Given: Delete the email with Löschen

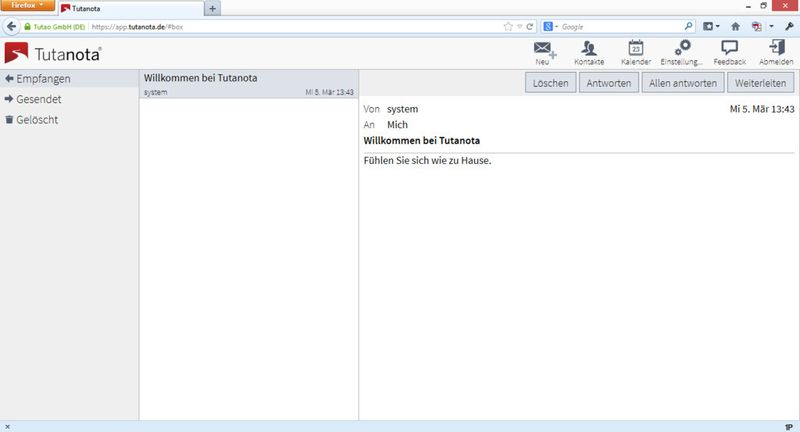Looking at the screenshot, I should coord(551,83).
